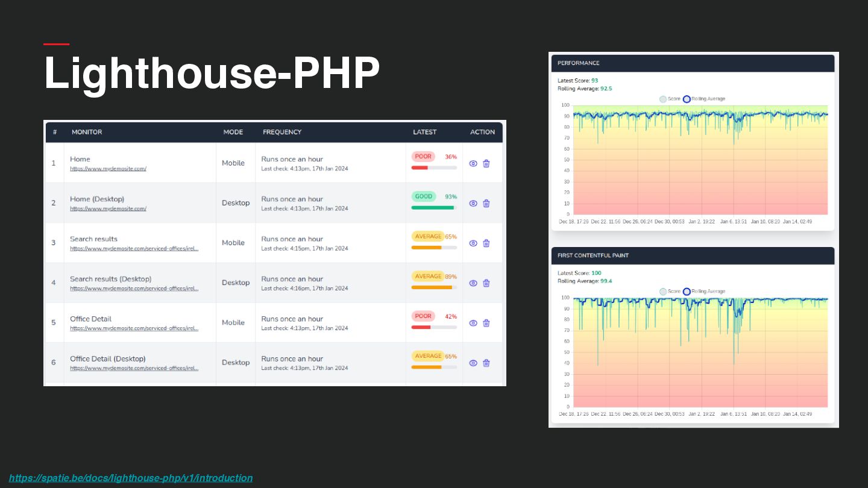Open the Search results mobile monitor's eye icon
868x488 pixels.
(x=473, y=243)
